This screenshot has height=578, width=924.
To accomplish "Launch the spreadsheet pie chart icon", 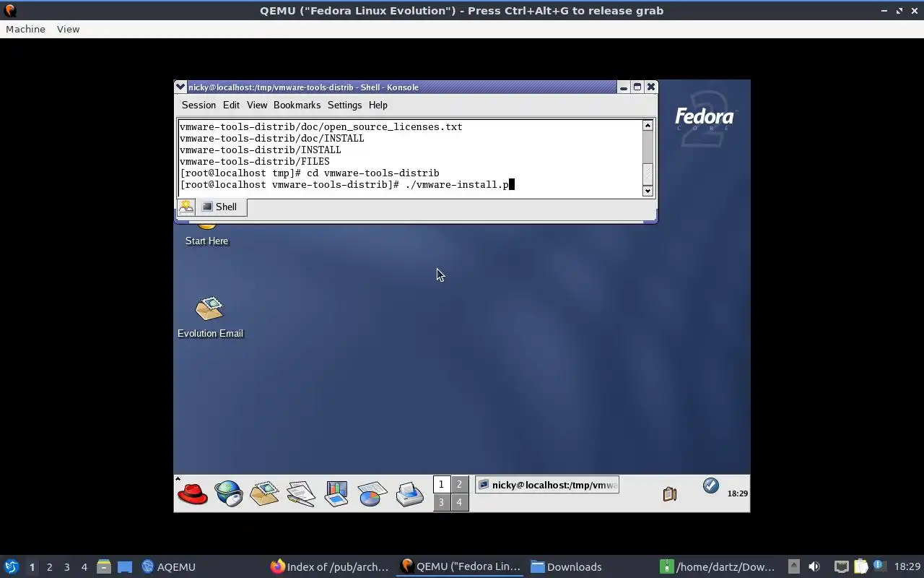I will (x=372, y=493).
